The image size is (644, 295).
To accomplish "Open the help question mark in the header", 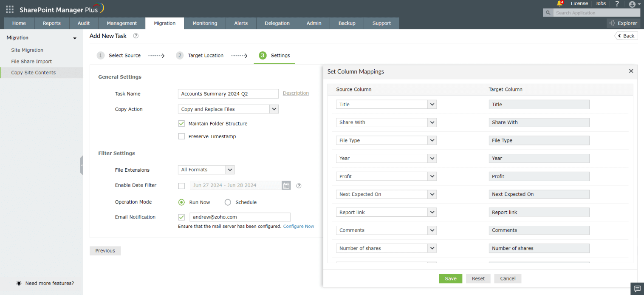I will pyautogui.click(x=617, y=3).
